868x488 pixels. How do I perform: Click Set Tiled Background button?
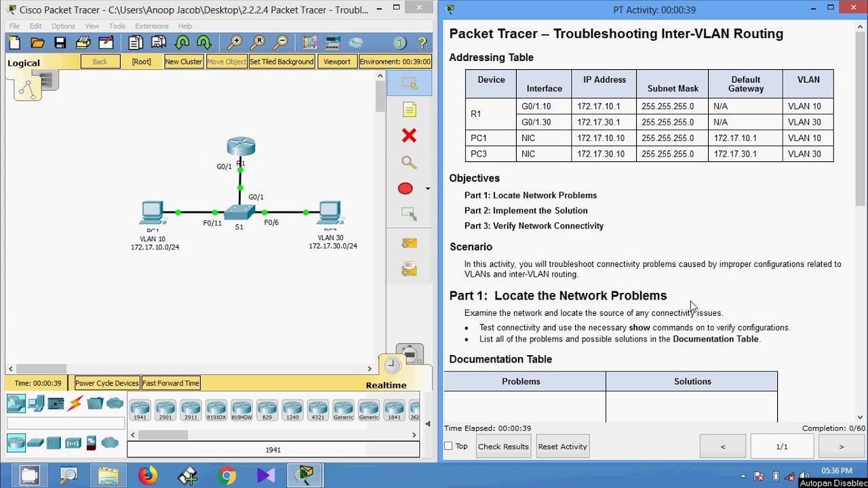(281, 62)
